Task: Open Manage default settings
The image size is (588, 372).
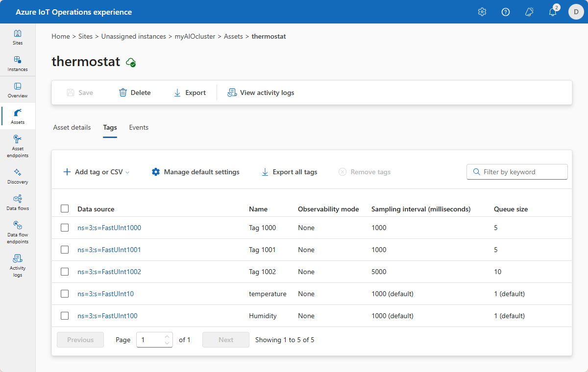Action: pos(196,172)
